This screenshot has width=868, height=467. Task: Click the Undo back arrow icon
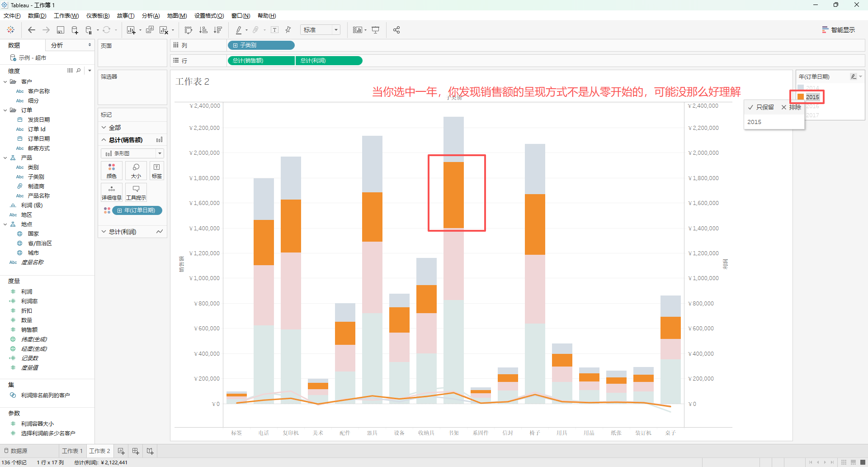[x=31, y=30]
